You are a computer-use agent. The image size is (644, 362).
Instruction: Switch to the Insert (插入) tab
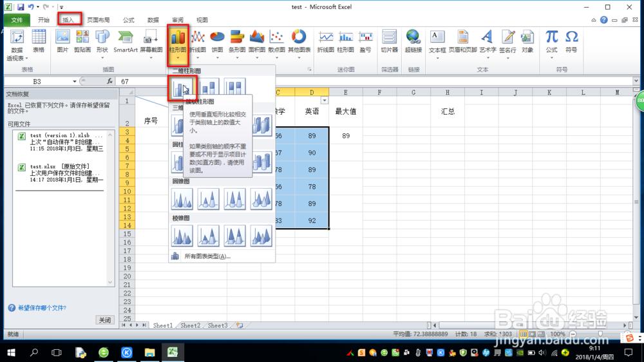68,20
